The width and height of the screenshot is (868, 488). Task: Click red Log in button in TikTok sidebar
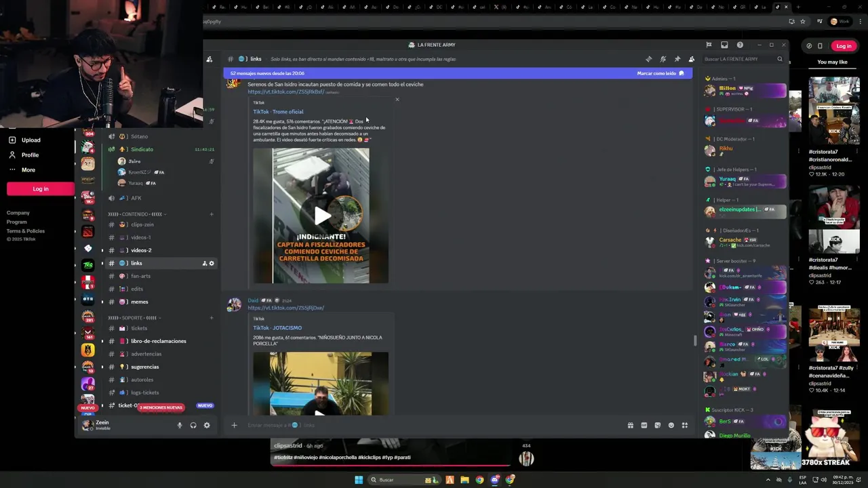pos(41,189)
